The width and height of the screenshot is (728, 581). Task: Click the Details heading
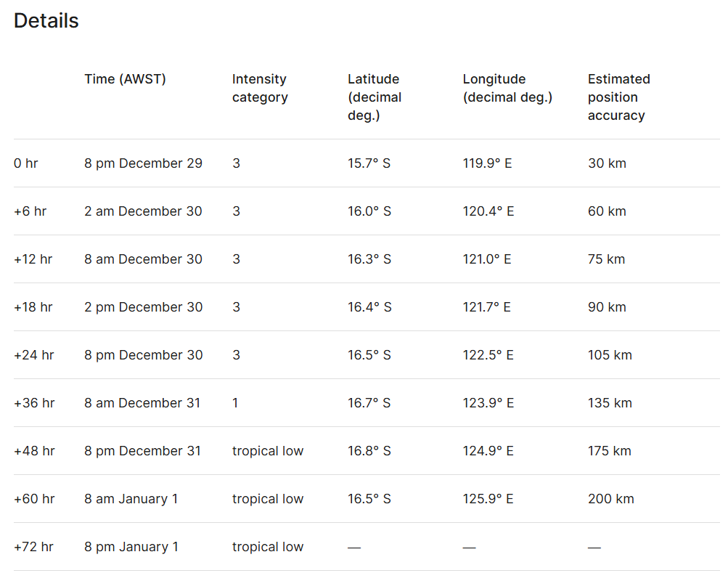tap(46, 21)
